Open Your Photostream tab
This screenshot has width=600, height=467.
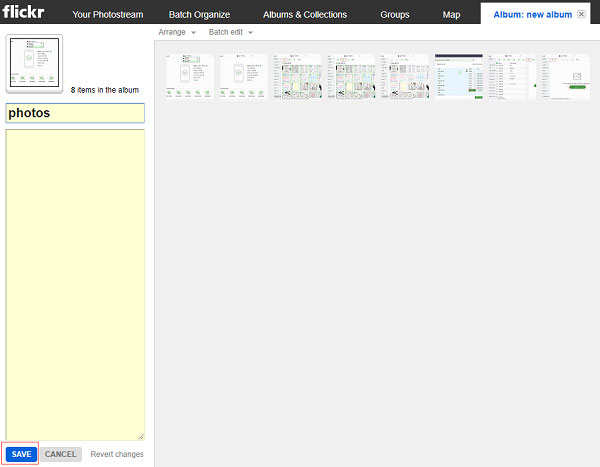pyautogui.click(x=108, y=15)
